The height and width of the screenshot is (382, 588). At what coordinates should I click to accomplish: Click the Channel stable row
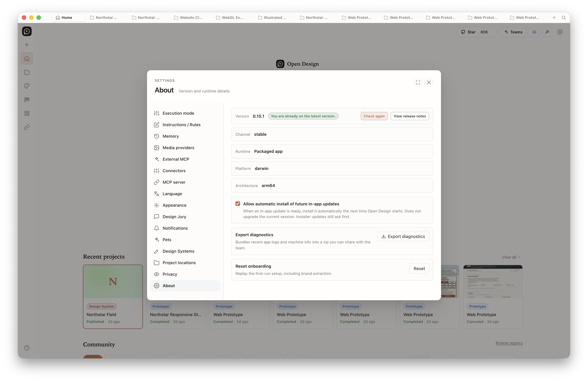(x=332, y=134)
